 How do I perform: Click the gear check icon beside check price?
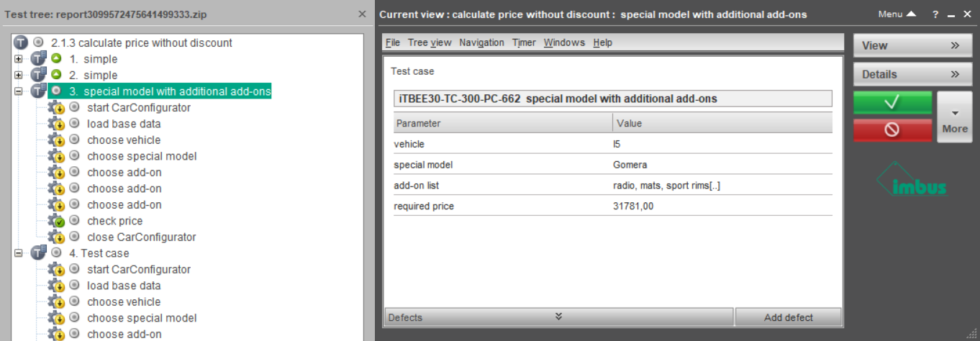[56, 221]
